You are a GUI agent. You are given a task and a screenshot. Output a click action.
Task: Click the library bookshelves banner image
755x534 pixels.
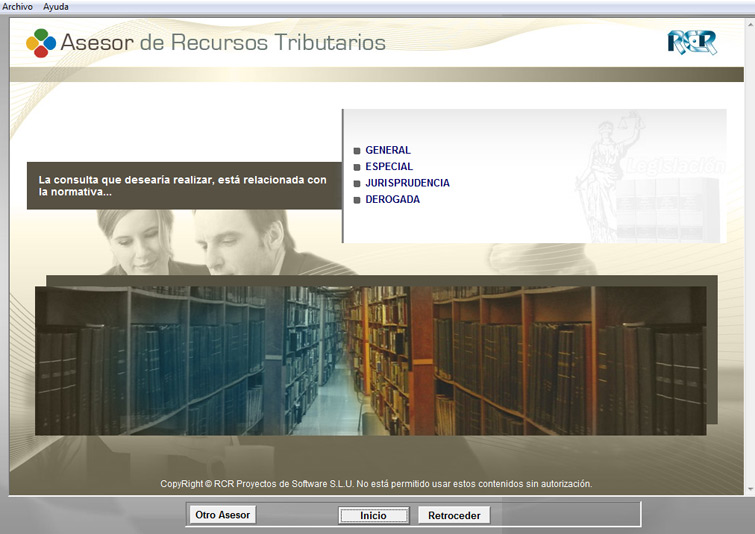click(x=370, y=360)
